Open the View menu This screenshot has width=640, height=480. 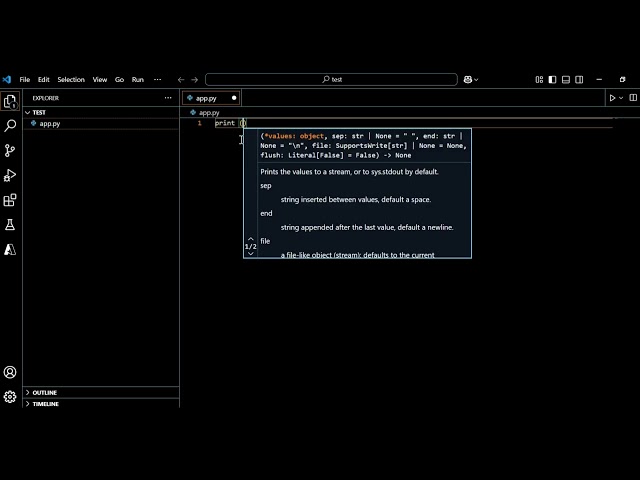[x=100, y=80]
